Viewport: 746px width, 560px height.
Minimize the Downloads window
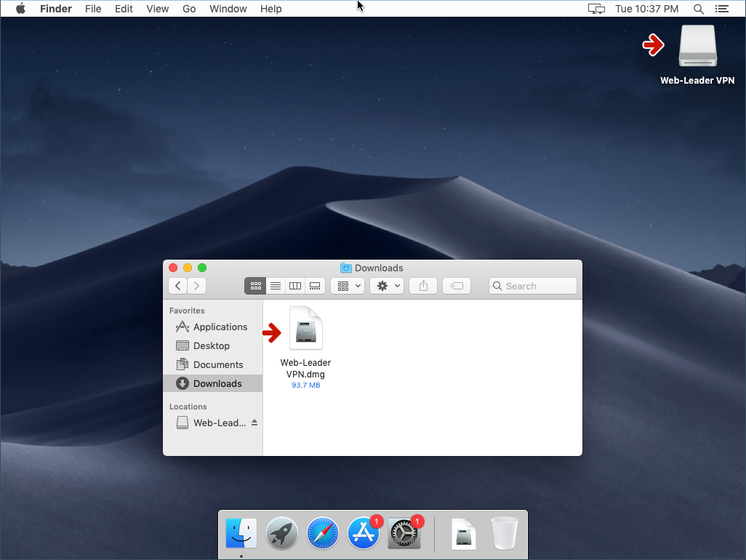pyautogui.click(x=188, y=268)
